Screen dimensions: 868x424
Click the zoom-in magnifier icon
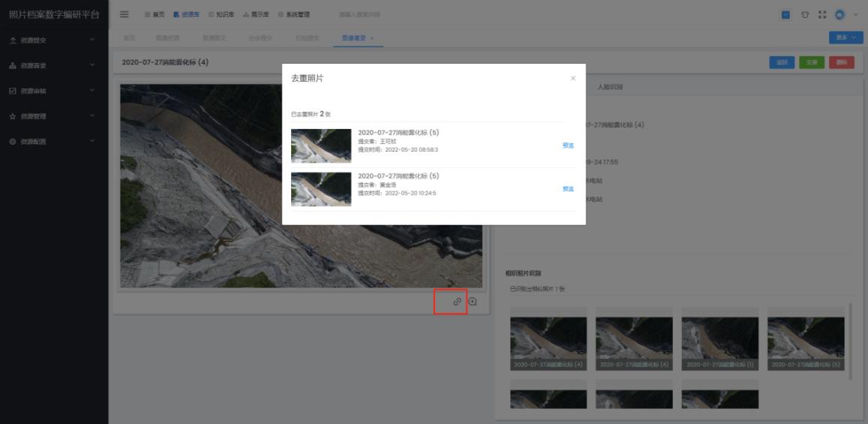coord(473,302)
